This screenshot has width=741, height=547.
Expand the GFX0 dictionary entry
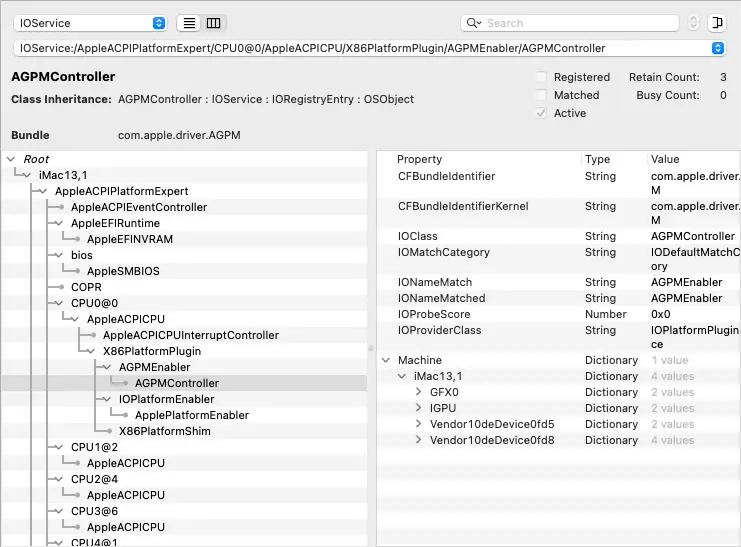418,392
